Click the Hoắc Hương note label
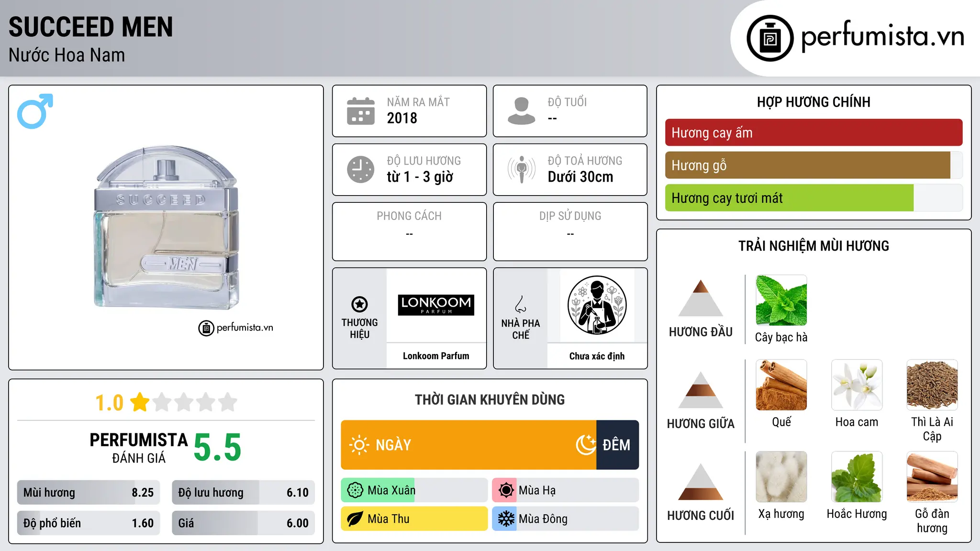 [x=857, y=514]
